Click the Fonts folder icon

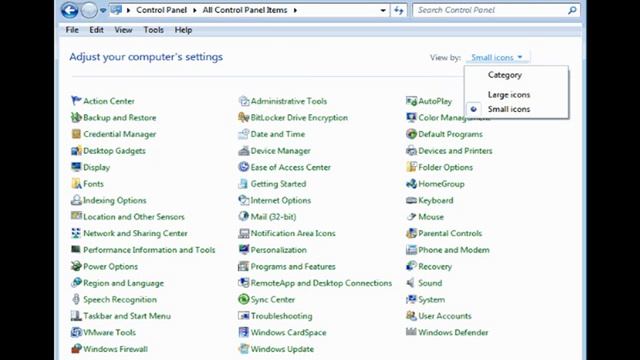[76, 183]
